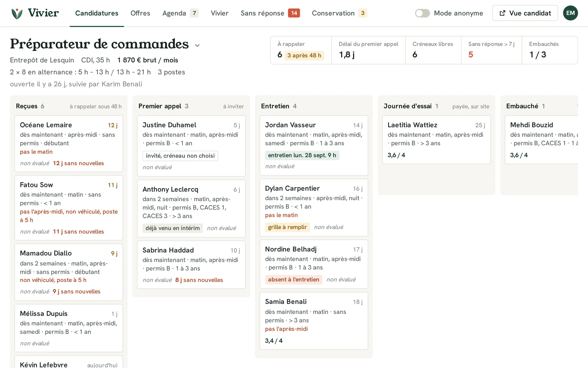Open the Offres tab
Image resolution: width=588 pixels, height=368 pixels.
pos(140,13)
